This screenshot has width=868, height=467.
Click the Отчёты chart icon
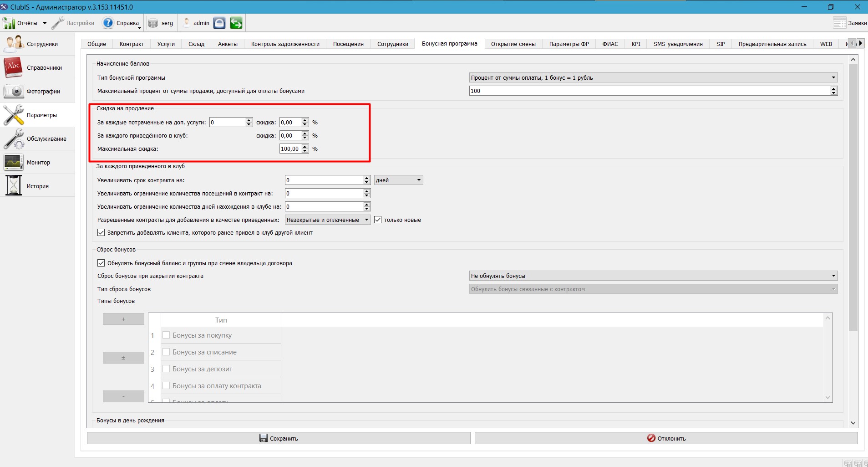point(9,23)
